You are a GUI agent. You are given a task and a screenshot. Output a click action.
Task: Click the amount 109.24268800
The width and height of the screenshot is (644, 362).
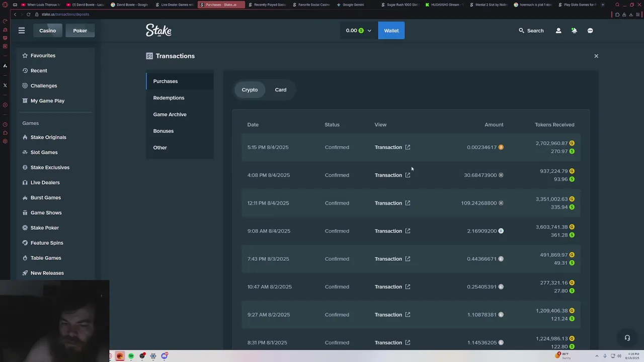pos(479,203)
